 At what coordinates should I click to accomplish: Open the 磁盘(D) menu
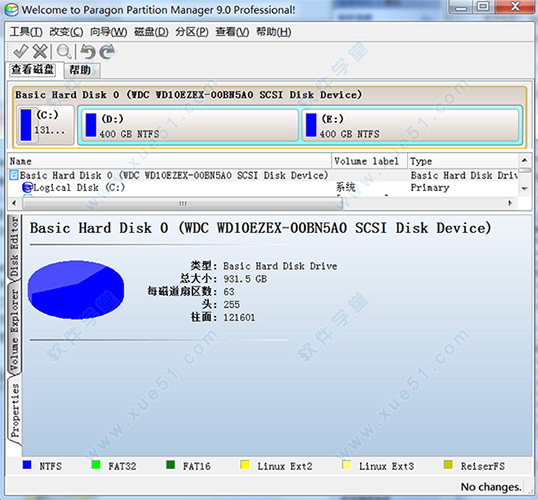(x=151, y=32)
